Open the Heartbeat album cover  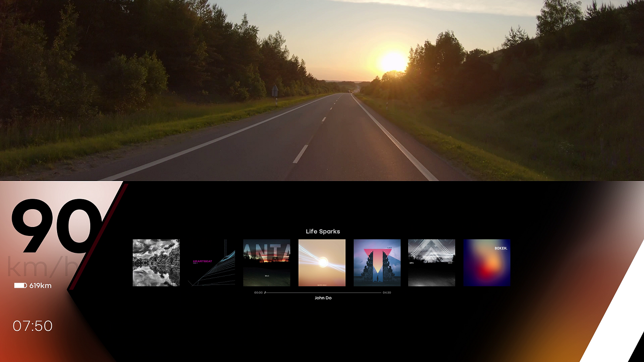click(x=211, y=263)
